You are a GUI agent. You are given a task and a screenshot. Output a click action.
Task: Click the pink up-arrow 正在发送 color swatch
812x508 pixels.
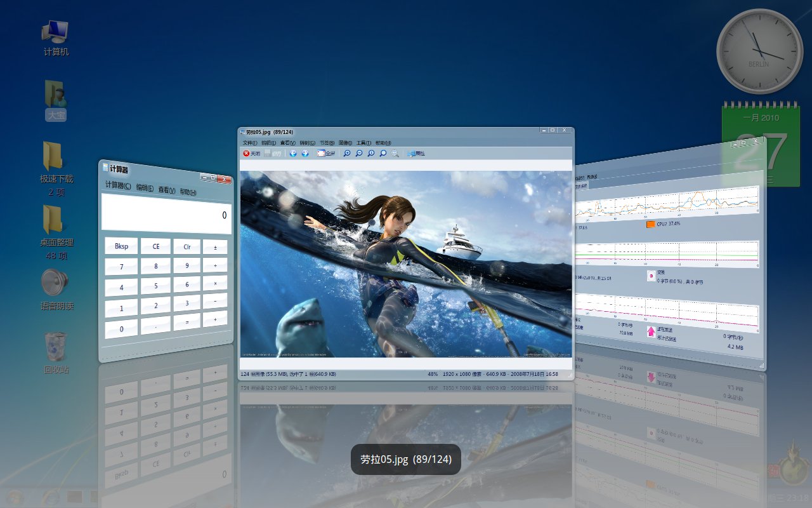coord(651,331)
